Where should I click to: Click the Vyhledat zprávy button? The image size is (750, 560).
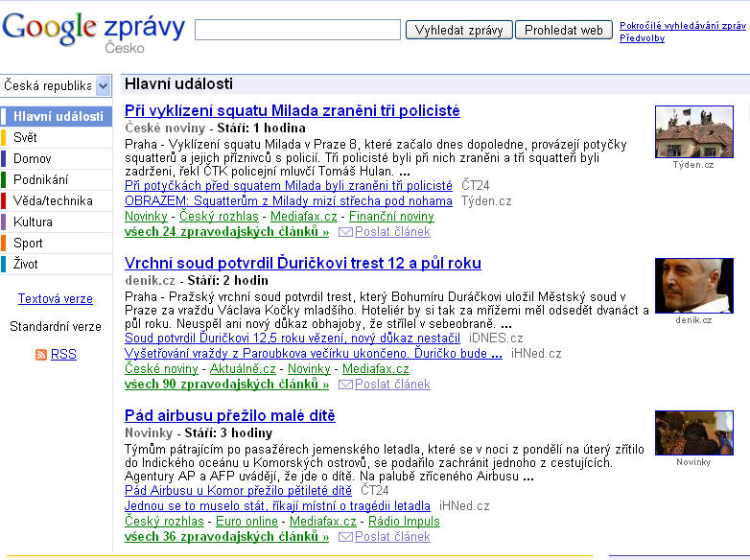pos(459,30)
